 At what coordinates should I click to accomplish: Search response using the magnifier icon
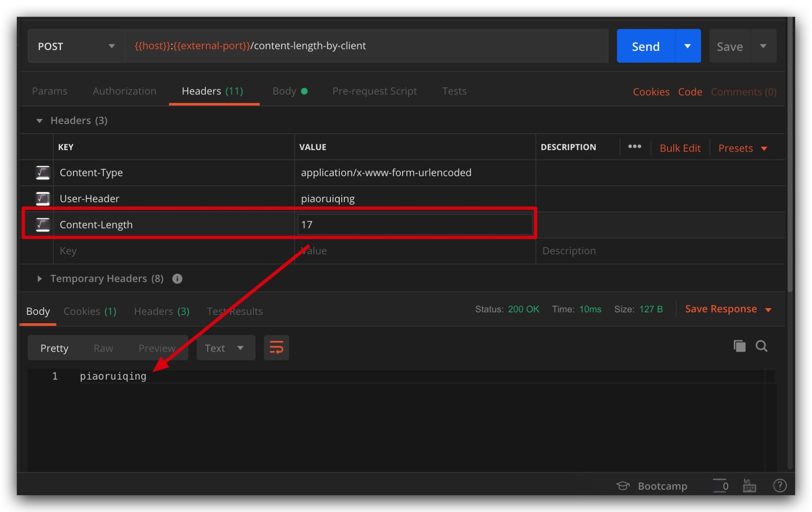point(761,346)
